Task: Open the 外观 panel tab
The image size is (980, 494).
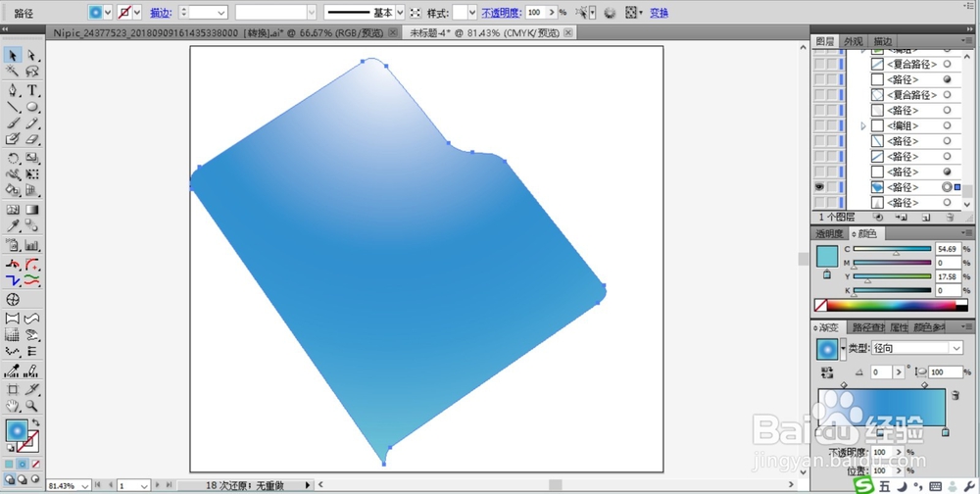Action: click(x=854, y=41)
